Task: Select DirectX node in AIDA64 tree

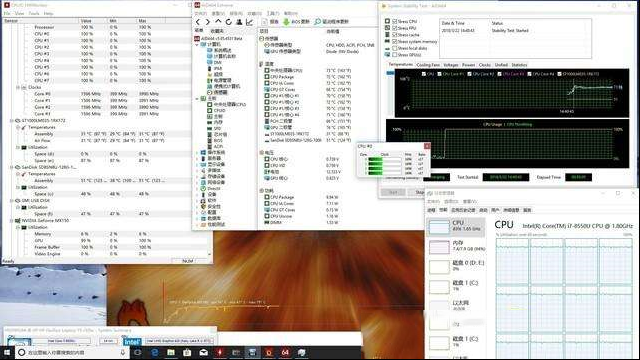Action: [x=211, y=189]
